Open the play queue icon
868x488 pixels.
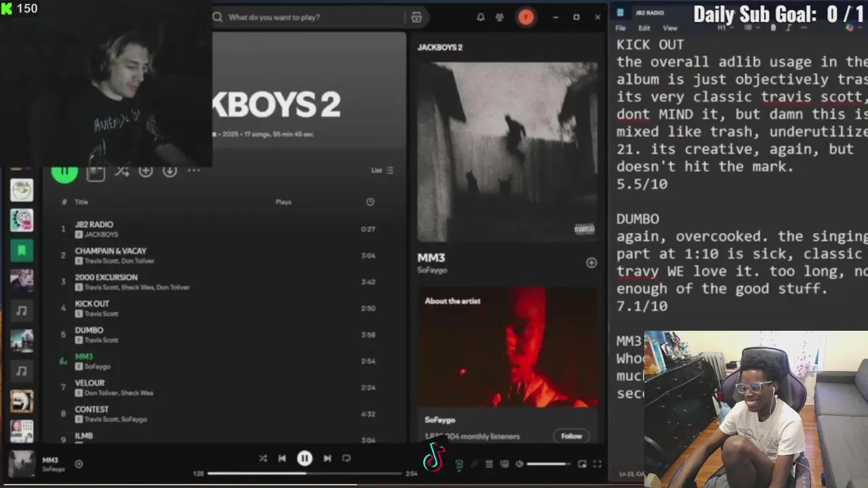click(489, 464)
